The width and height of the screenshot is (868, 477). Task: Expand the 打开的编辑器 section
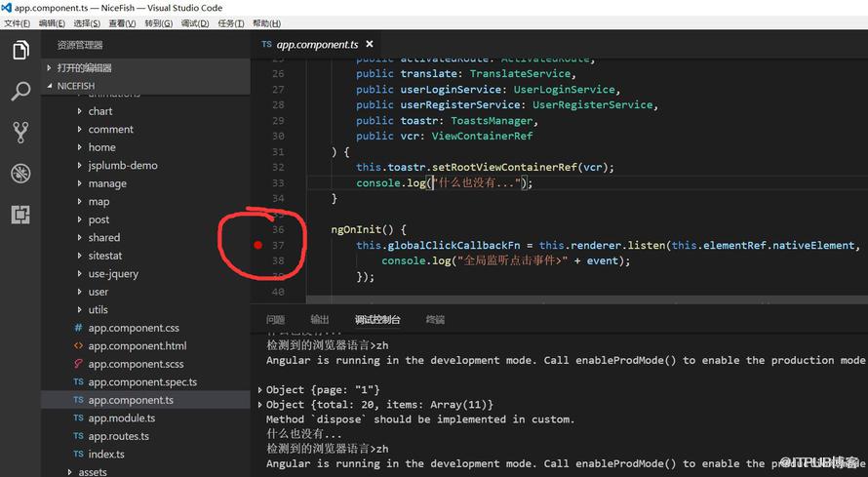146,68
